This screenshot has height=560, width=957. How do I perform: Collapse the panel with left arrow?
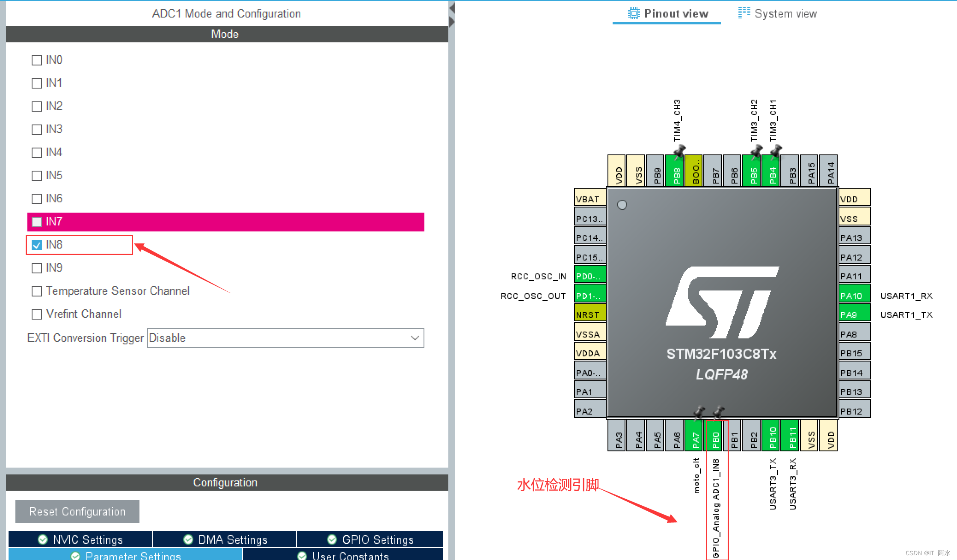pyautogui.click(x=452, y=9)
